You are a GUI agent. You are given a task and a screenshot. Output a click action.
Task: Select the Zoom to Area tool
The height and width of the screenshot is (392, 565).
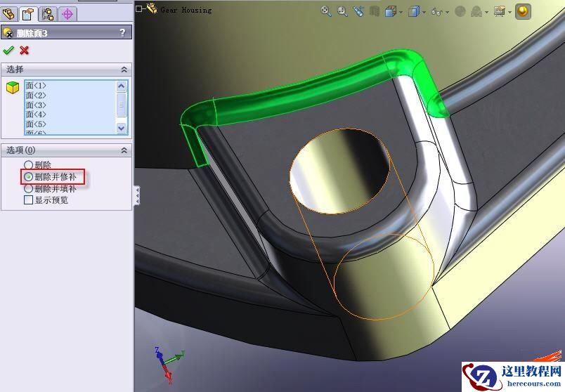pyautogui.click(x=342, y=11)
